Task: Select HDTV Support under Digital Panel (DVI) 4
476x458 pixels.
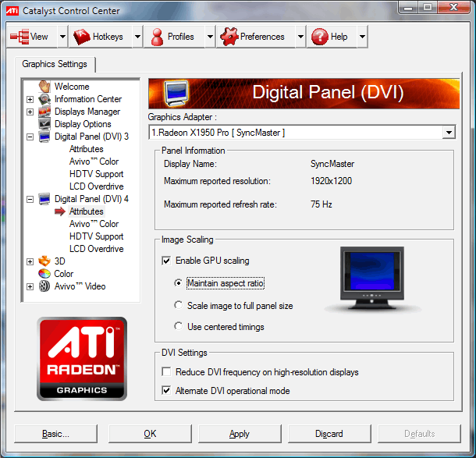Action: (x=96, y=236)
